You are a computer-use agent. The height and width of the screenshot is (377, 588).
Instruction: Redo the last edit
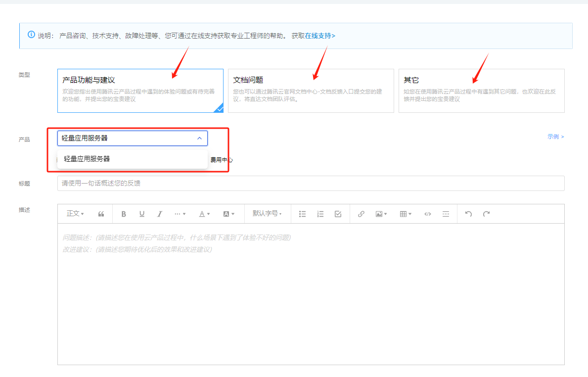[487, 214]
